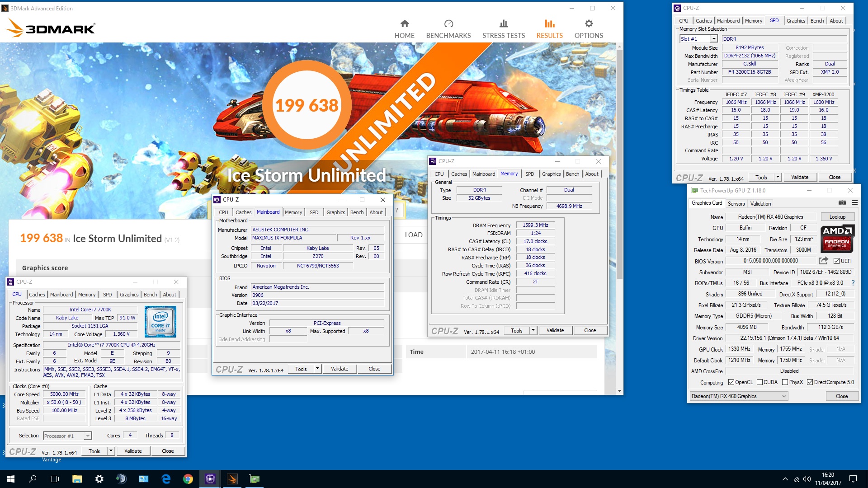Click Validate in CPU-Z Mainboard window
This screenshot has height=488, width=868.
339,369
